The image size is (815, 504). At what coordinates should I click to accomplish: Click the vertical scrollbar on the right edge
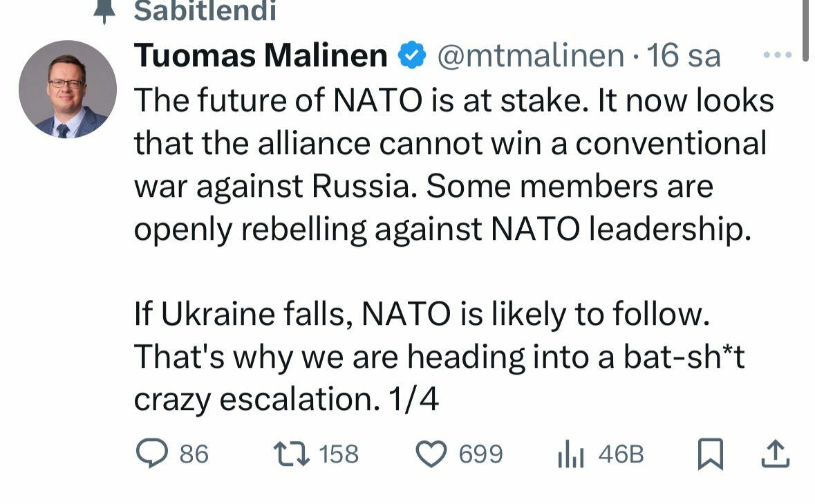coord(805,30)
